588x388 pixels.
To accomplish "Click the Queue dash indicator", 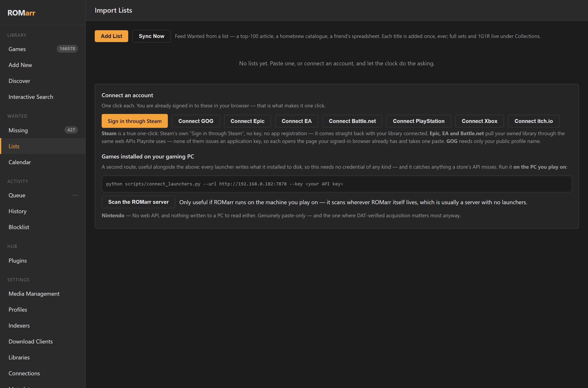I will pos(75,195).
